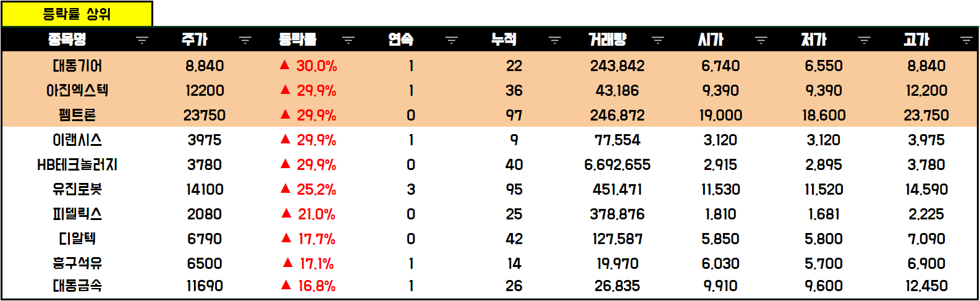Click the 종목명 header label
Viewport: 980px width, 301px height.
click(67, 40)
